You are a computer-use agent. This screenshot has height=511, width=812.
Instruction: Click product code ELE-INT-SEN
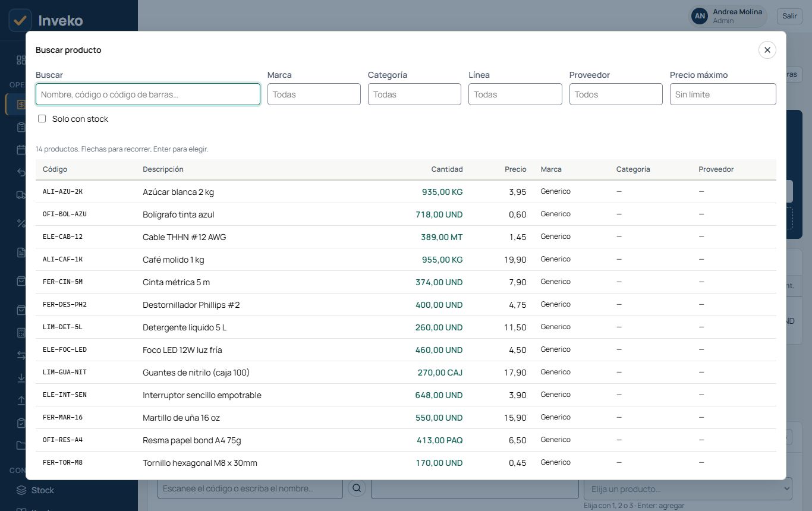click(x=65, y=395)
